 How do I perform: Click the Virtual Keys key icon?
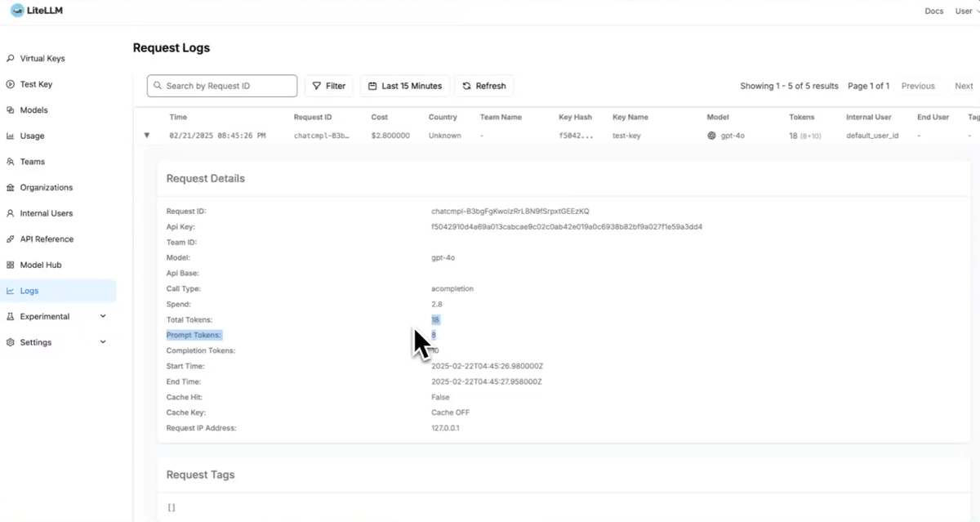click(x=11, y=59)
